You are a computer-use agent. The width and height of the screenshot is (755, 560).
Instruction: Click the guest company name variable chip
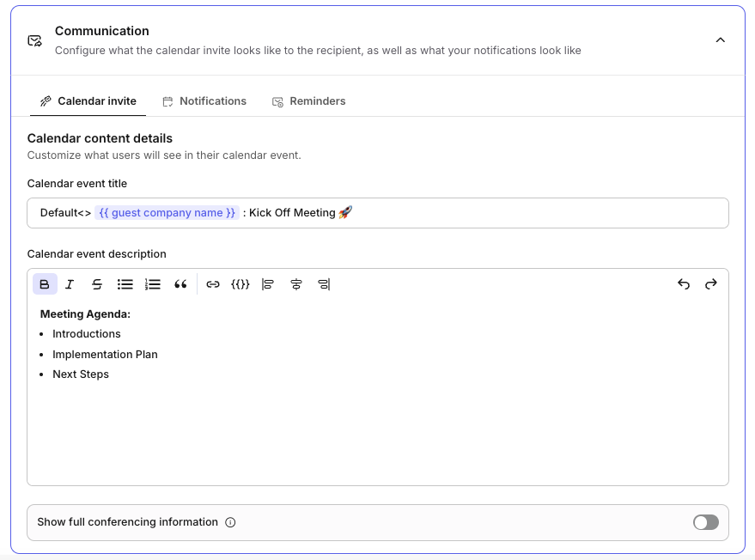(x=167, y=213)
